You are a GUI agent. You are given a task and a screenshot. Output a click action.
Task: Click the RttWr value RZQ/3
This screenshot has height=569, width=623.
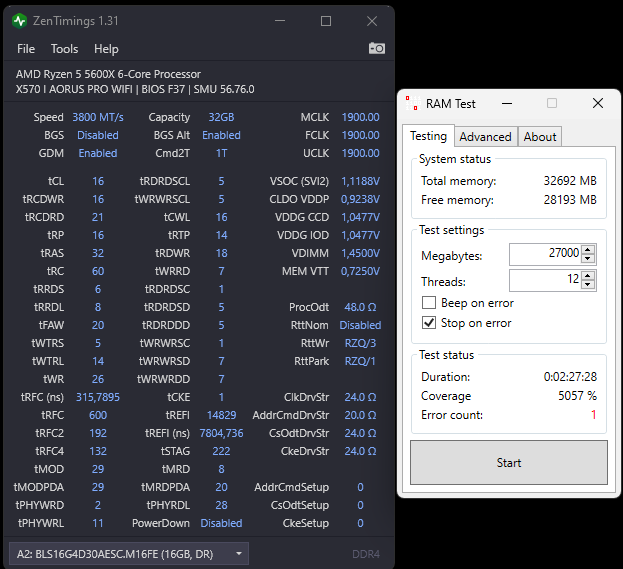click(x=360, y=343)
